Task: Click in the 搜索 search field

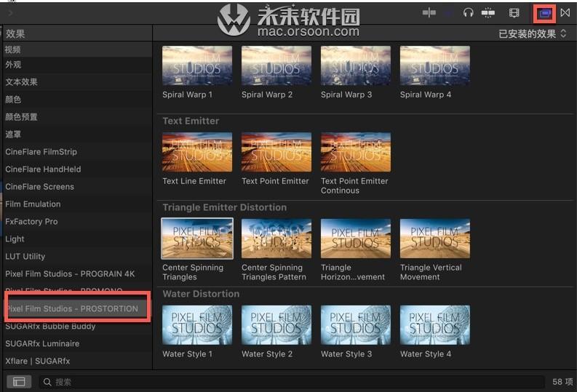Action: [292, 382]
